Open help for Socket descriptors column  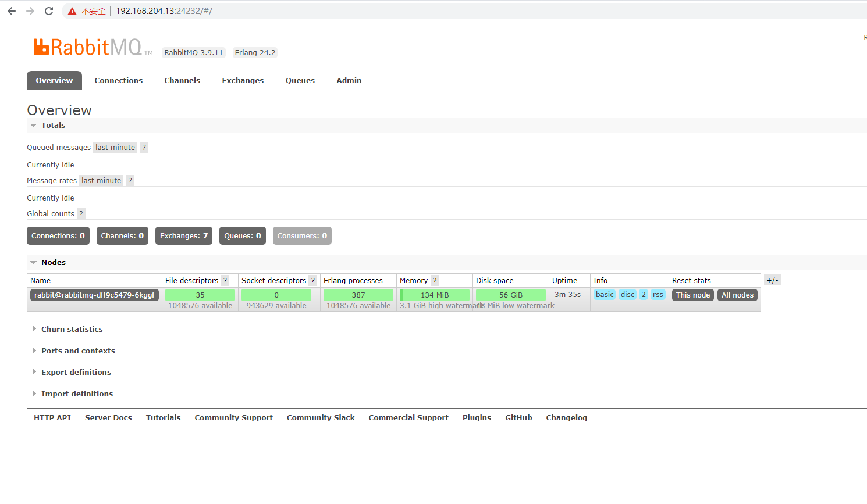(313, 280)
